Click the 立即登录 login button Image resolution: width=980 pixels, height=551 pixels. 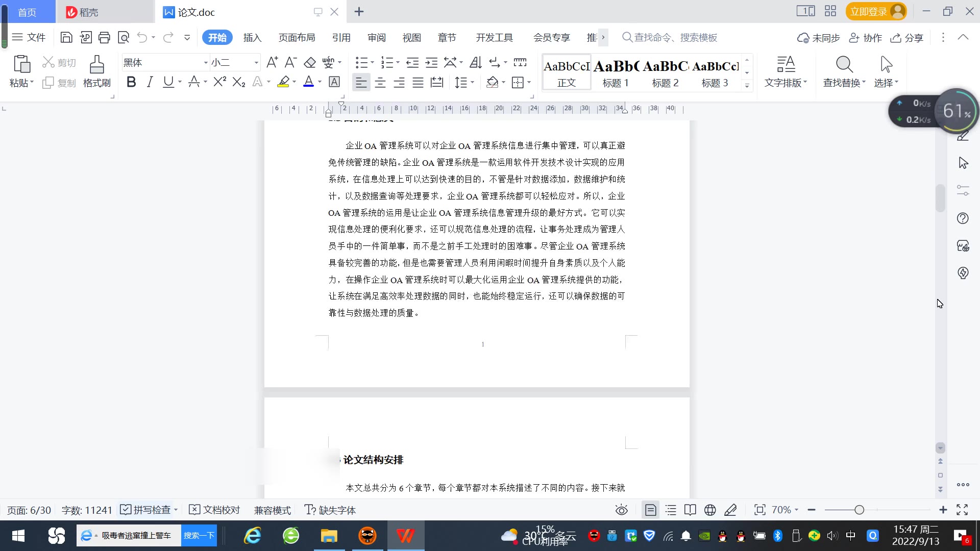click(x=869, y=11)
